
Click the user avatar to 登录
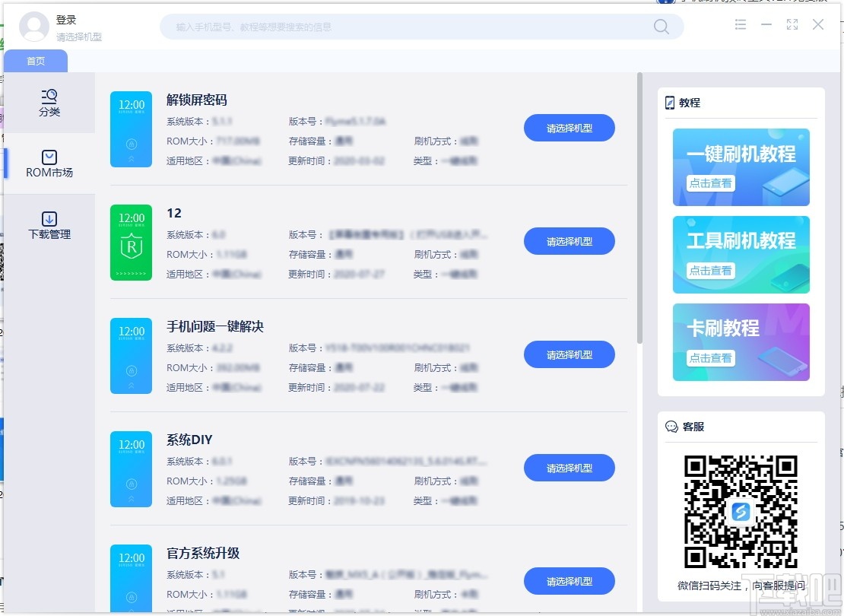coord(34,26)
